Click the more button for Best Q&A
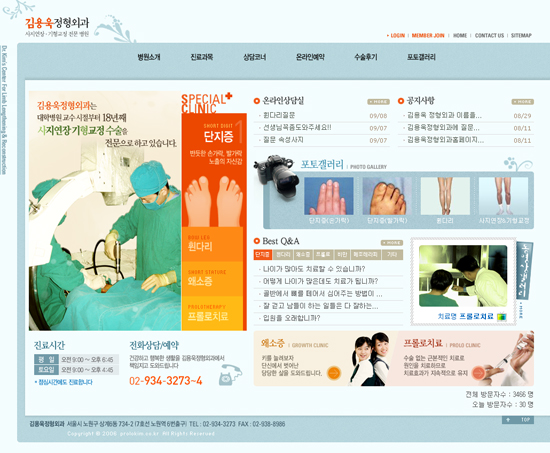 coord(392,243)
